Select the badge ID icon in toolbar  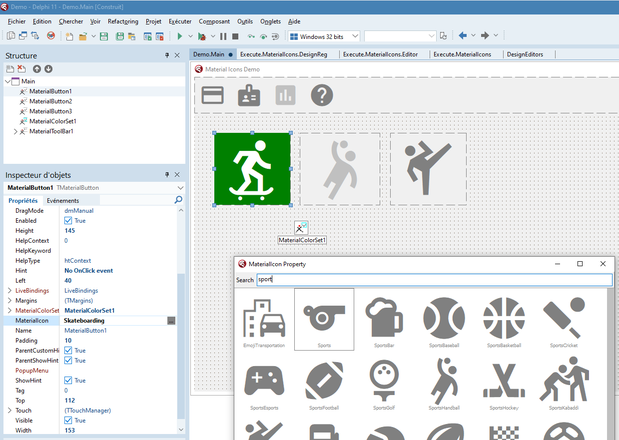[249, 95]
